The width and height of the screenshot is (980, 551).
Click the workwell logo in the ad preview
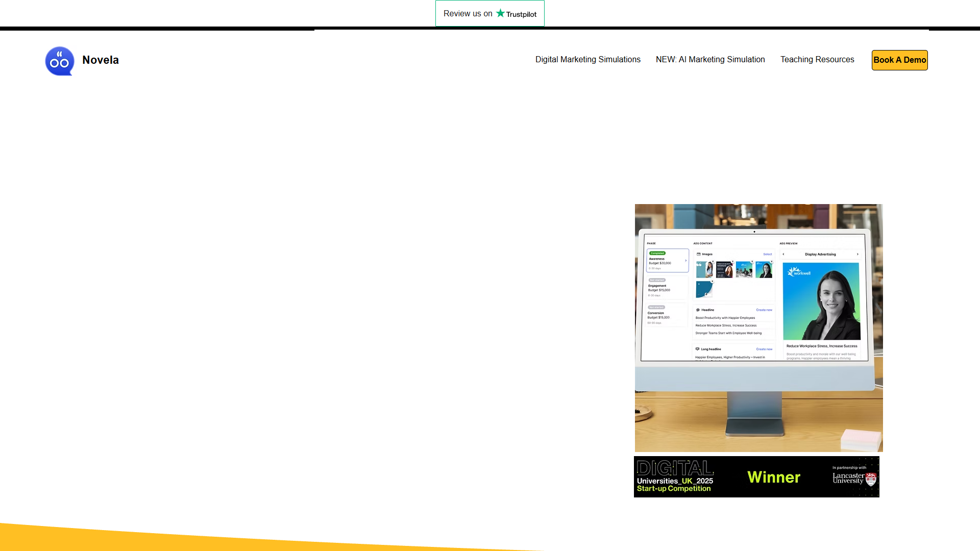pyautogui.click(x=799, y=272)
